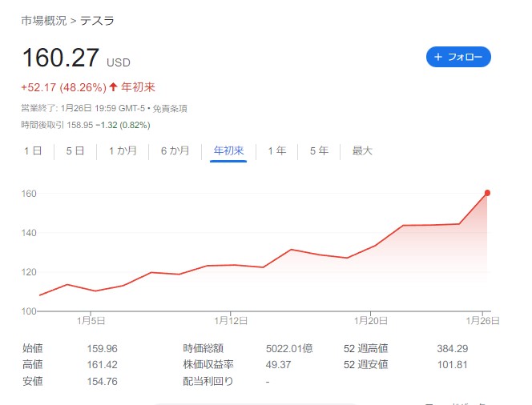Select the 最大 maximum range tab

(362, 150)
